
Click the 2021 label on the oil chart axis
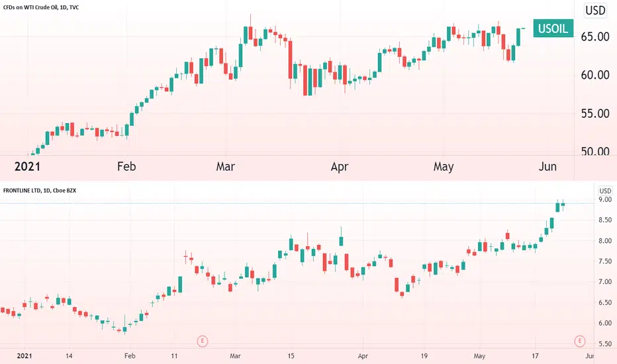pyautogui.click(x=27, y=167)
